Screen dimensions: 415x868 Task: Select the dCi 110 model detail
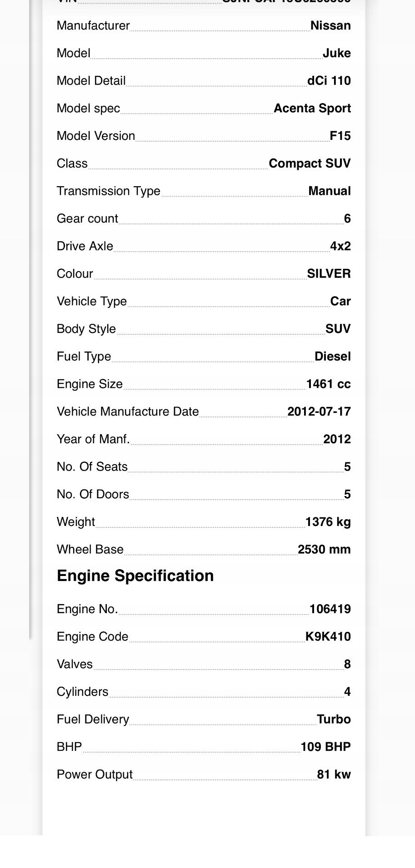click(329, 81)
